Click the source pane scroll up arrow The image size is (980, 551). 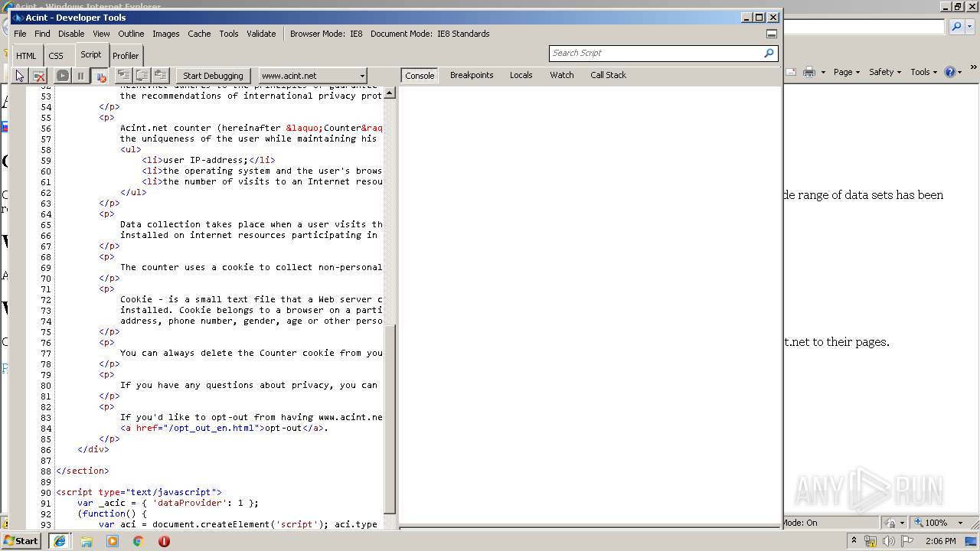[390, 93]
